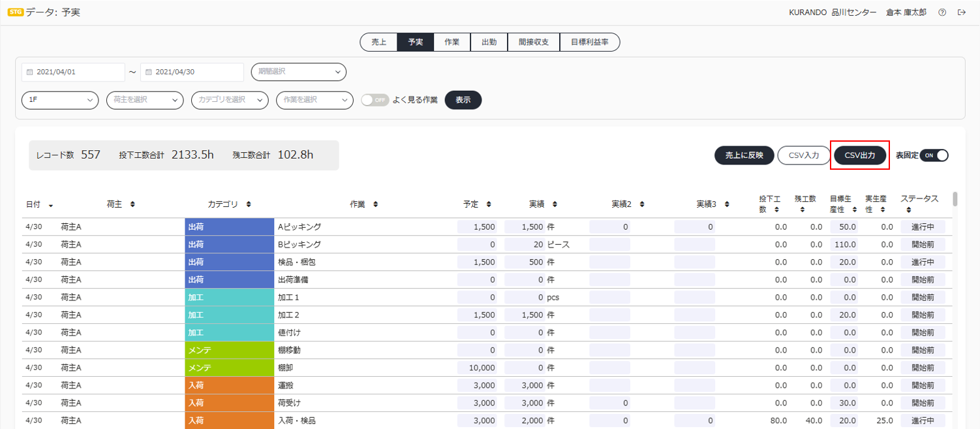This screenshot has width=980, height=429.
Task: Open the 出勤 tab
Action: click(489, 42)
